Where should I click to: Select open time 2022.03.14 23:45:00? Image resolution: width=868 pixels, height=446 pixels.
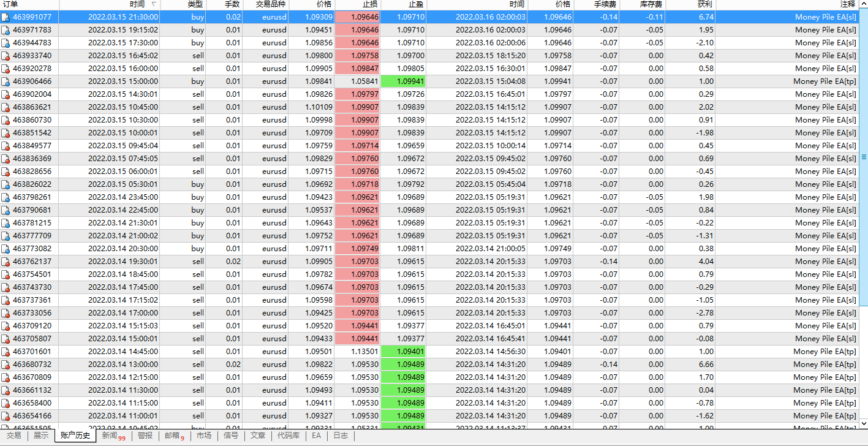point(123,197)
